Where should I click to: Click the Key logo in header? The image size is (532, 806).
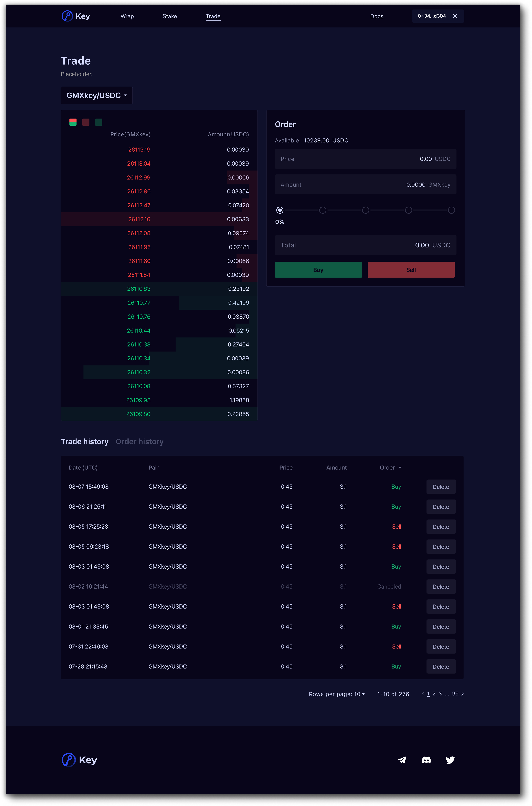point(76,16)
